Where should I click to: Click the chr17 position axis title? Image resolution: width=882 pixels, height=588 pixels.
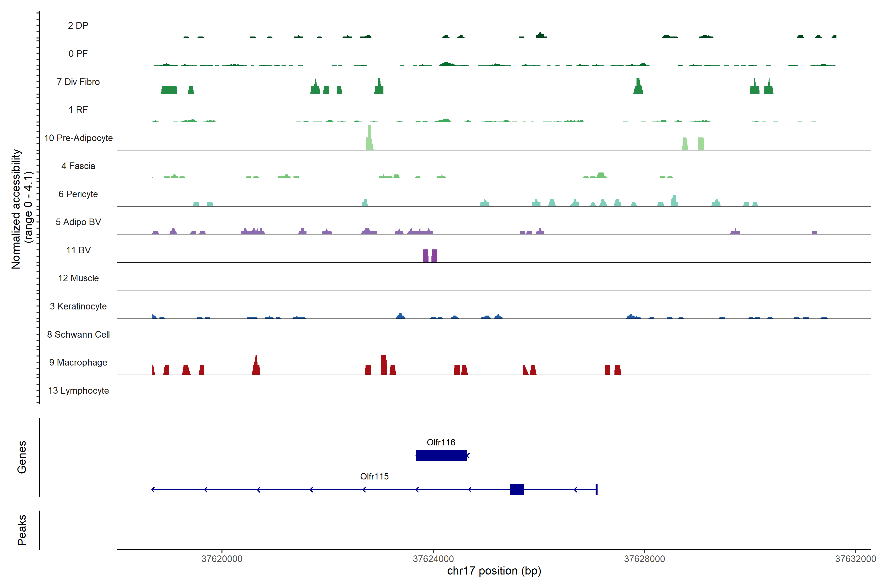click(494, 571)
